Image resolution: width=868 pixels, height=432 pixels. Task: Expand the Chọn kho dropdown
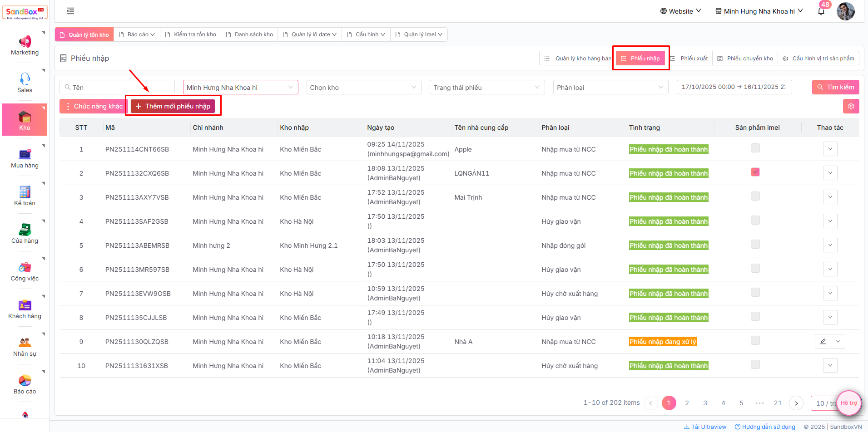click(363, 87)
